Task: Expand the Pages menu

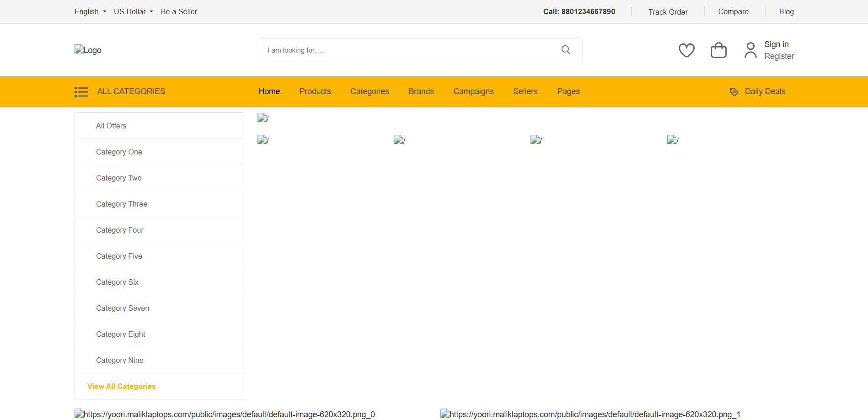Action: 568,91
